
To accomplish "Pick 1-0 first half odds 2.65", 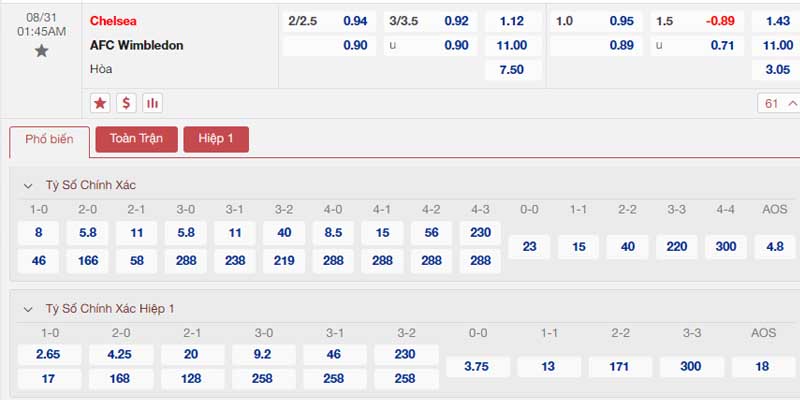I will (49, 355).
